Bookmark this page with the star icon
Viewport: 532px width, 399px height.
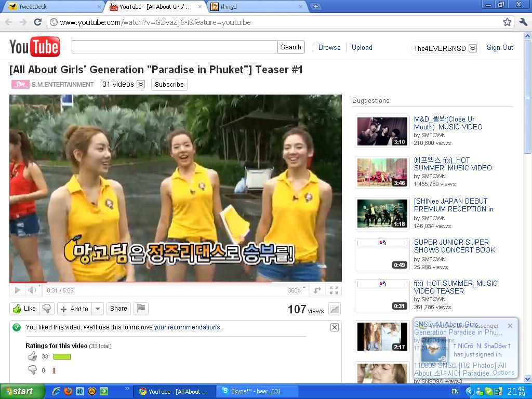[507, 22]
